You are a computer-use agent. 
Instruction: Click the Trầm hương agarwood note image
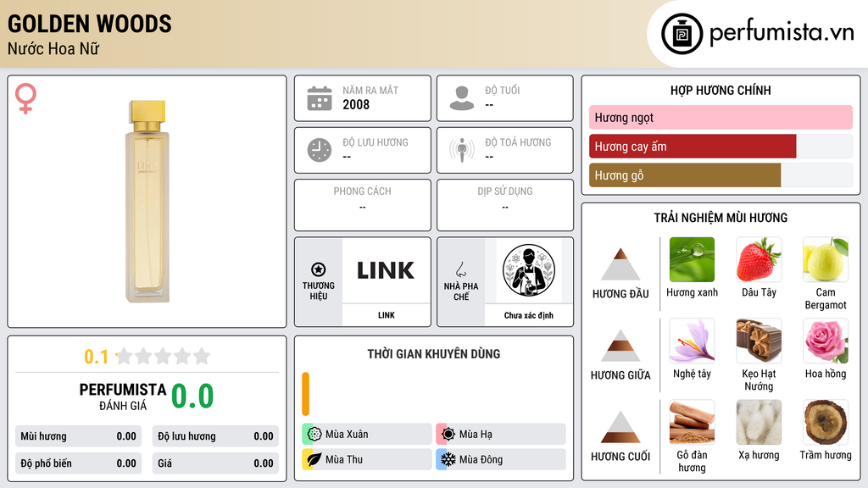pos(826,422)
